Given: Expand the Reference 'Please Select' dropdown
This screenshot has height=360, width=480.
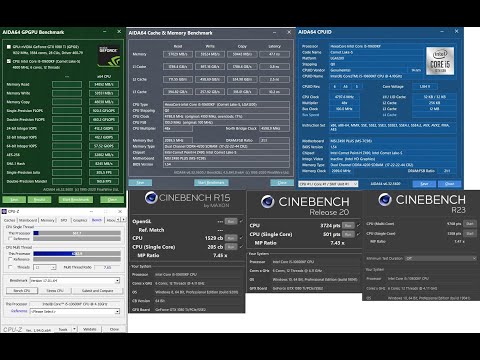Looking at the screenshot, I should click(x=75, y=311).
